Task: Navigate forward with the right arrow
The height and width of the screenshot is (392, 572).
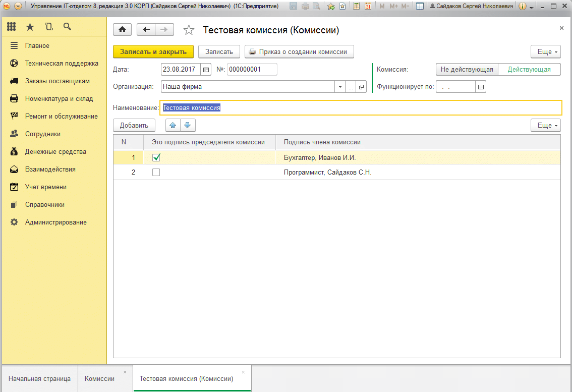Action: click(x=164, y=30)
